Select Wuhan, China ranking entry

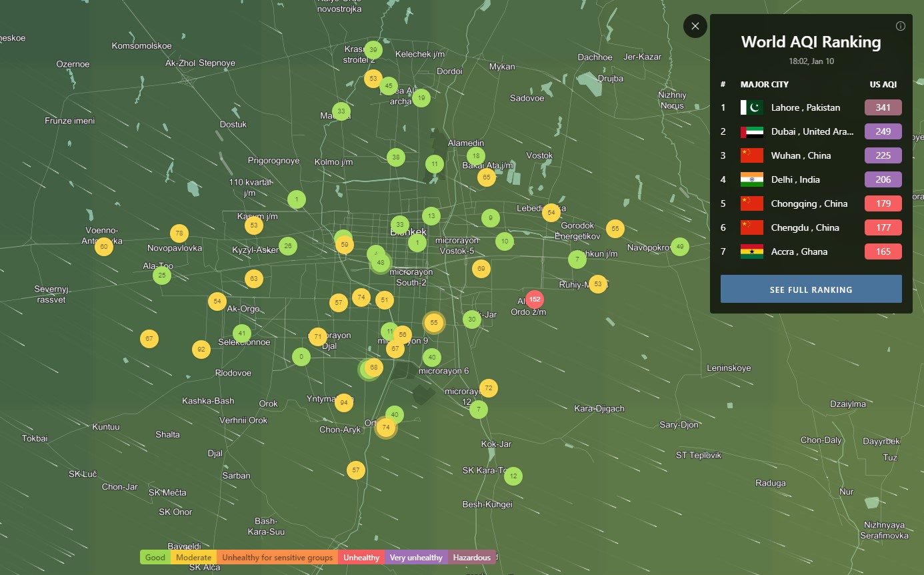[x=801, y=155]
